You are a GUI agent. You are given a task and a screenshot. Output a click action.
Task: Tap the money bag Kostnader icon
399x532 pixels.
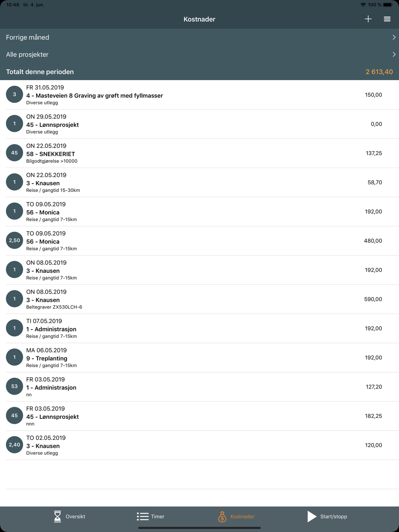pyautogui.click(x=222, y=516)
